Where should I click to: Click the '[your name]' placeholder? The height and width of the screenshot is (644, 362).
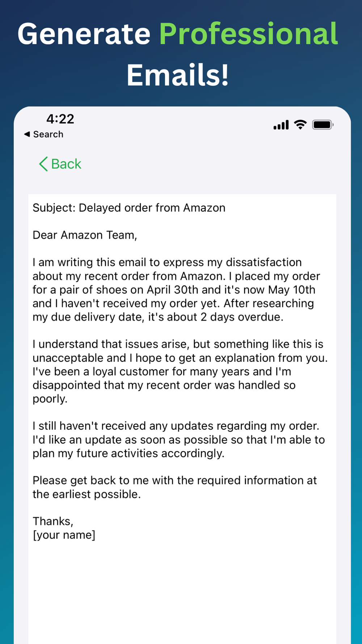tap(64, 535)
